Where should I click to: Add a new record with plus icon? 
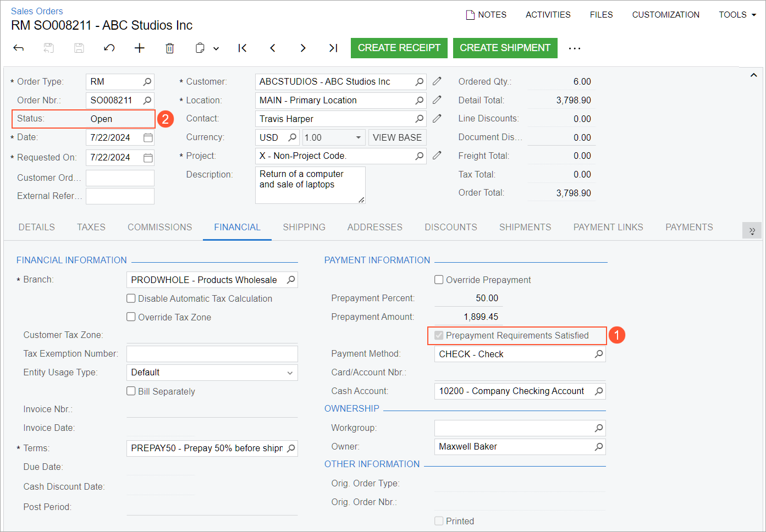point(140,48)
